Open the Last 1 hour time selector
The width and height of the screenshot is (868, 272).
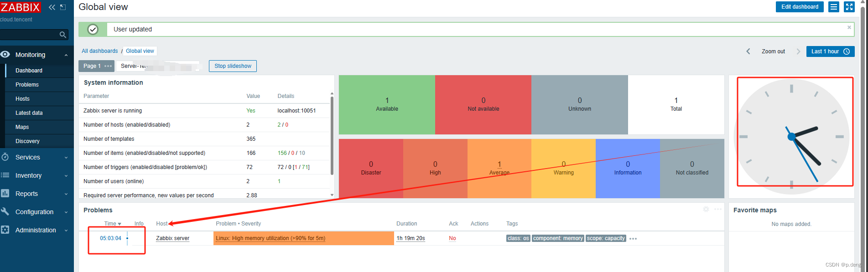click(x=830, y=51)
